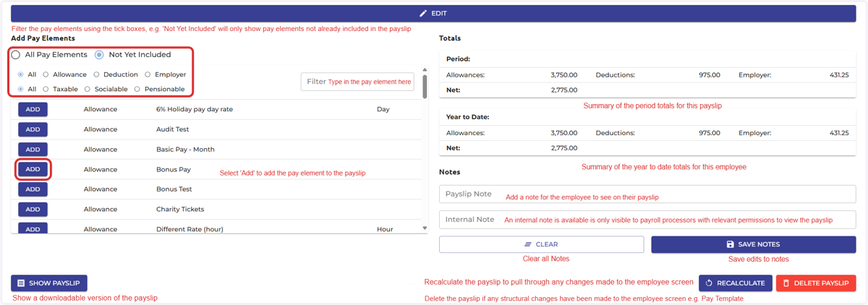Recalculate the payslip
The width and height of the screenshot is (868, 305).
click(736, 283)
